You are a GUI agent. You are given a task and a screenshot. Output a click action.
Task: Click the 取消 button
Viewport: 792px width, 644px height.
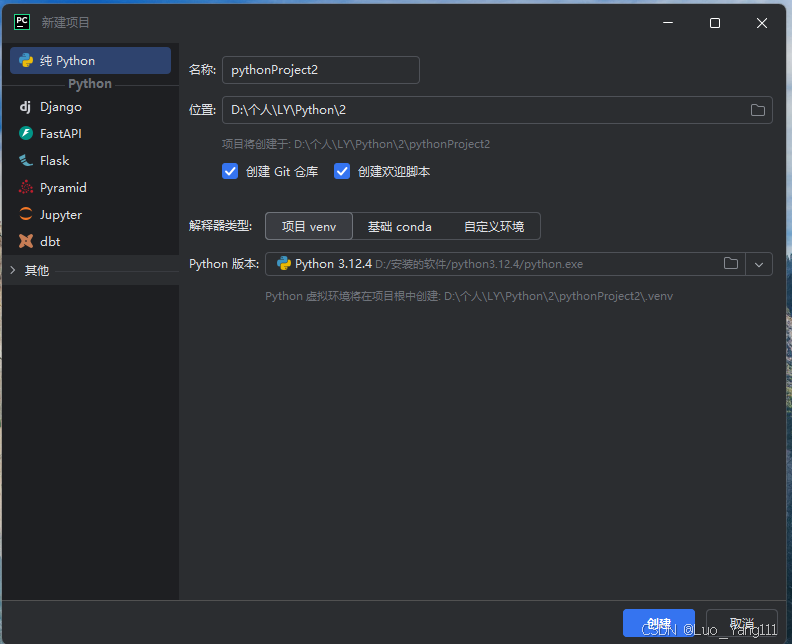click(741, 623)
